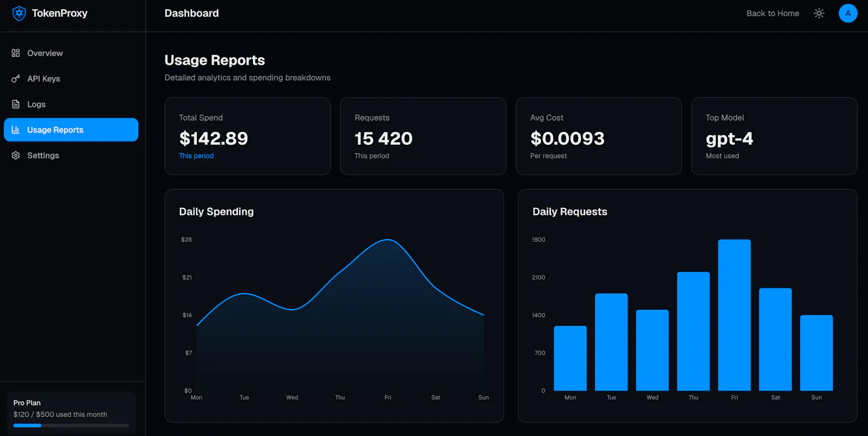
Task: Go to API Keys page
Action: click(71, 79)
